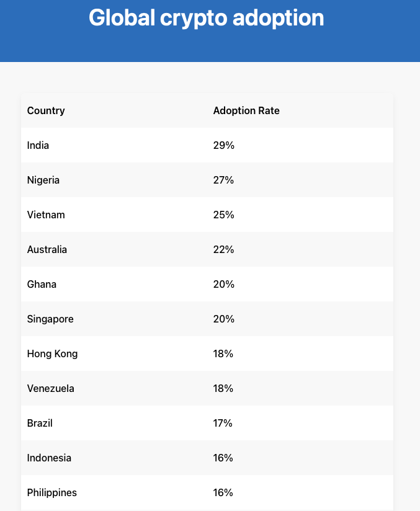Select the Indonesia country cell
420x511 pixels.
49,458
